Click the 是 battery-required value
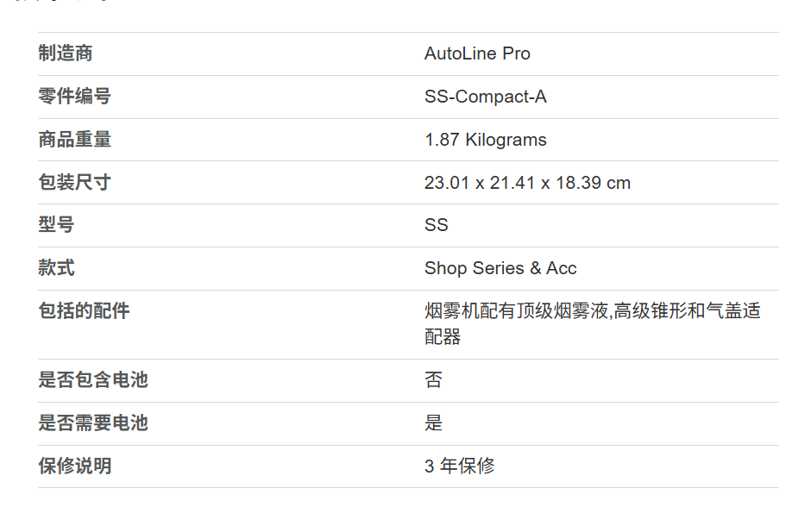This screenshot has width=811, height=532. [433, 423]
